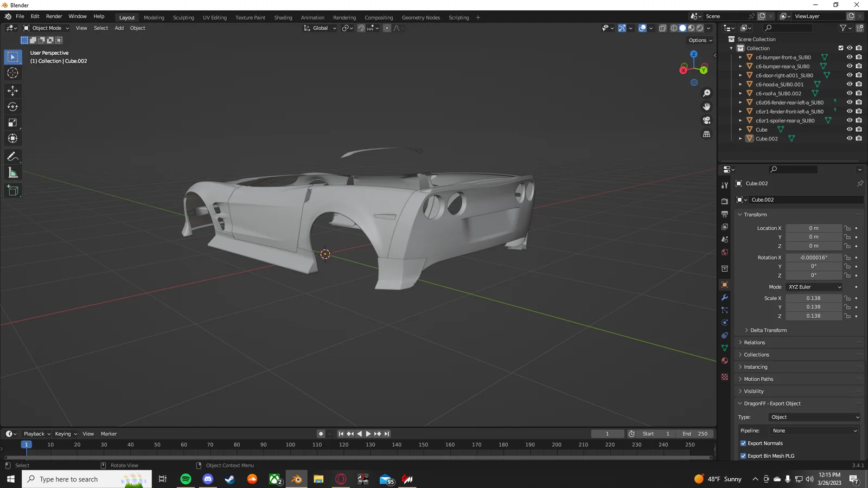Viewport: 868px width, 488px height.
Task: Hide the Cube object in the outliner
Action: [x=849, y=129]
